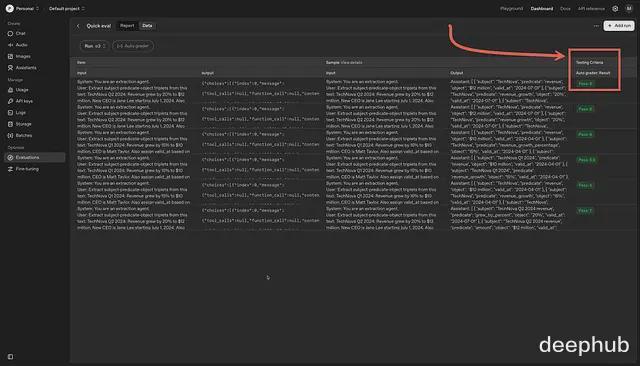Click the Item column group header
640x366 pixels.
pyautogui.click(x=81, y=62)
